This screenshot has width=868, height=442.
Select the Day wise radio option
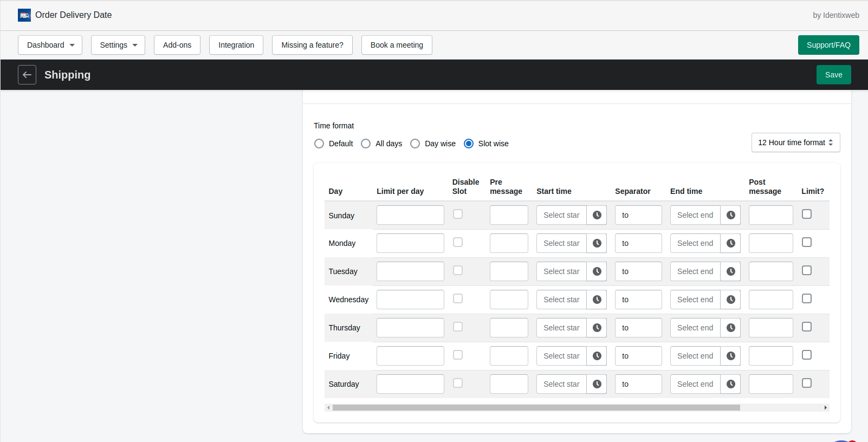(415, 144)
